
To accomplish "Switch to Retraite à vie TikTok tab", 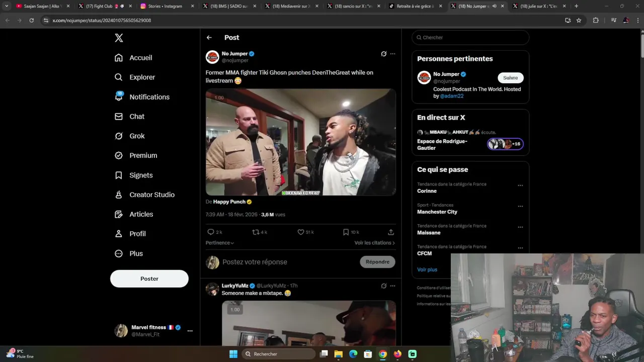I will click(416, 6).
